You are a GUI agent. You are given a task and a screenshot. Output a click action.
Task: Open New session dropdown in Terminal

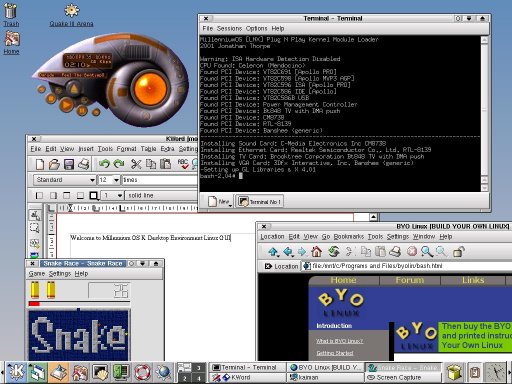[220, 202]
